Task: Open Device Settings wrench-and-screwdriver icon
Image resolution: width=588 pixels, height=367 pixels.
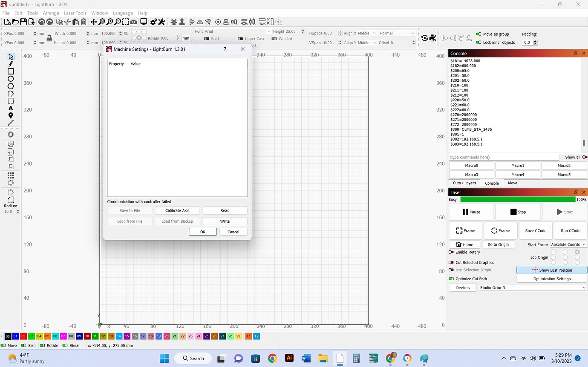Action: tap(162, 22)
